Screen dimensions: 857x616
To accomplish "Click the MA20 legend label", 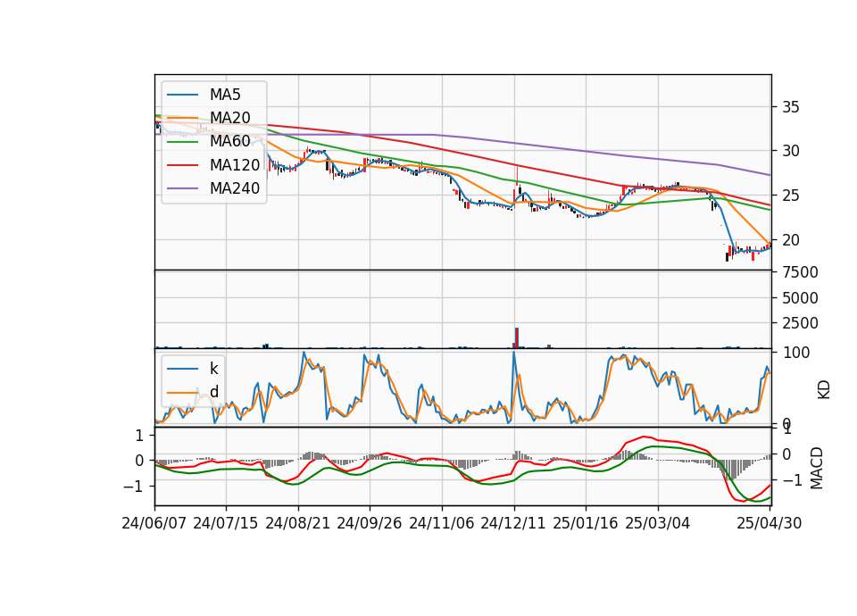I will tap(229, 118).
